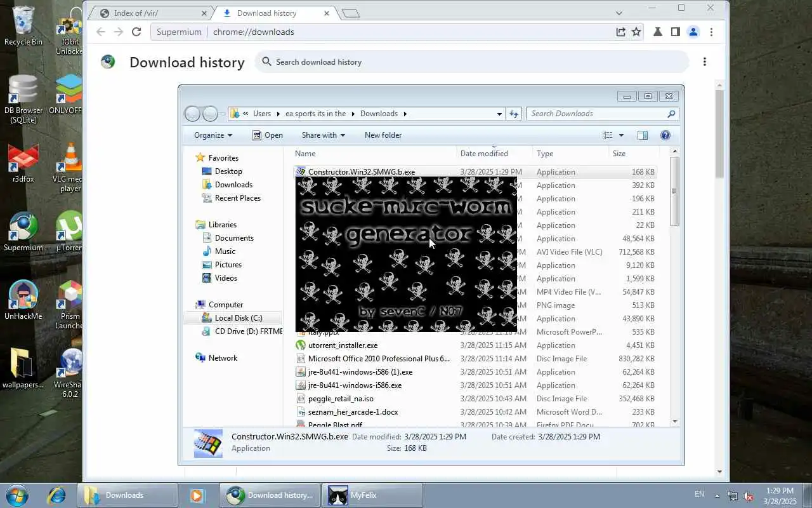Open the wallpapers folder on desktop
812x508 pixels.
(x=23, y=369)
